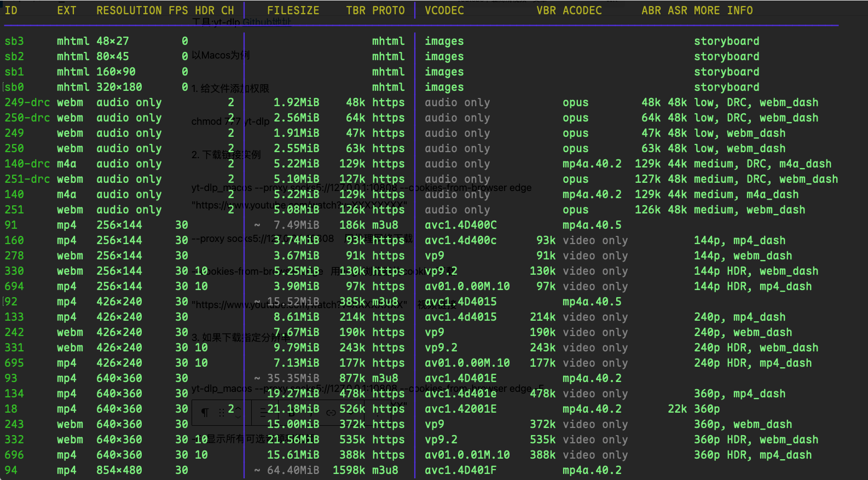Viewport: 868px width, 480px height.
Task: Click the sb3 storyboard row ID
Action: [x=14, y=41]
